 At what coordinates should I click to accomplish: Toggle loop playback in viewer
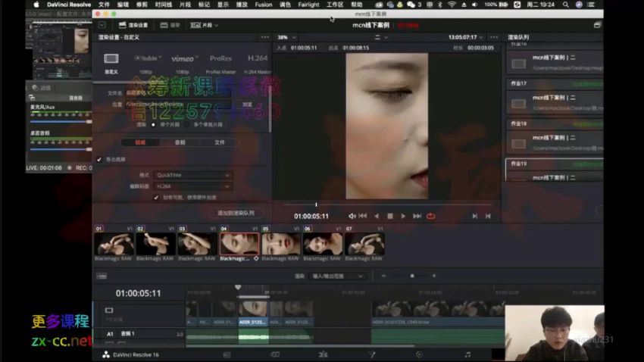(430, 217)
